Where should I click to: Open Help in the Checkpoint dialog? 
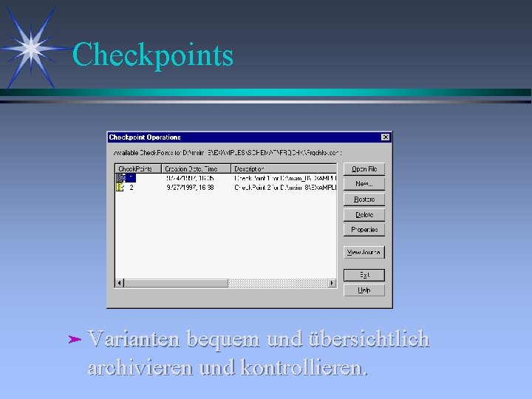tap(364, 290)
